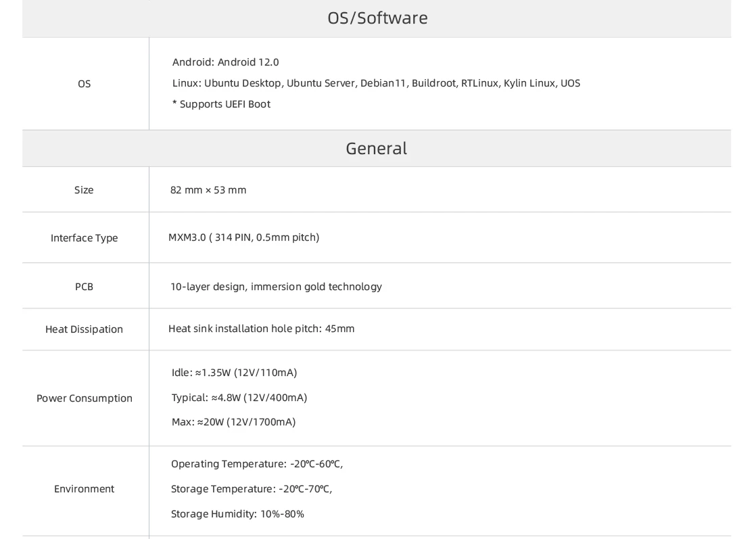Viewport: 756px width, 539px height.
Task: Click the General section header
Action: pyautogui.click(x=377, y=148)
